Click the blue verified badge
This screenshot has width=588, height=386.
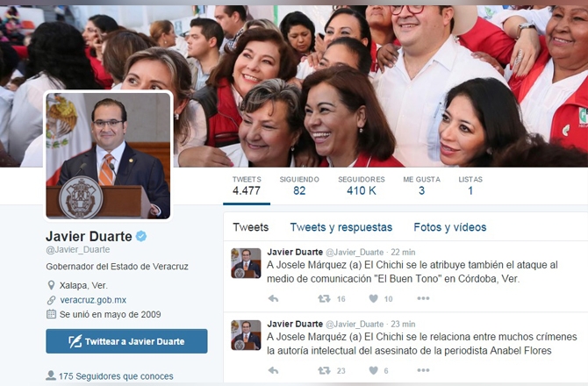click(x=141, y=236)
